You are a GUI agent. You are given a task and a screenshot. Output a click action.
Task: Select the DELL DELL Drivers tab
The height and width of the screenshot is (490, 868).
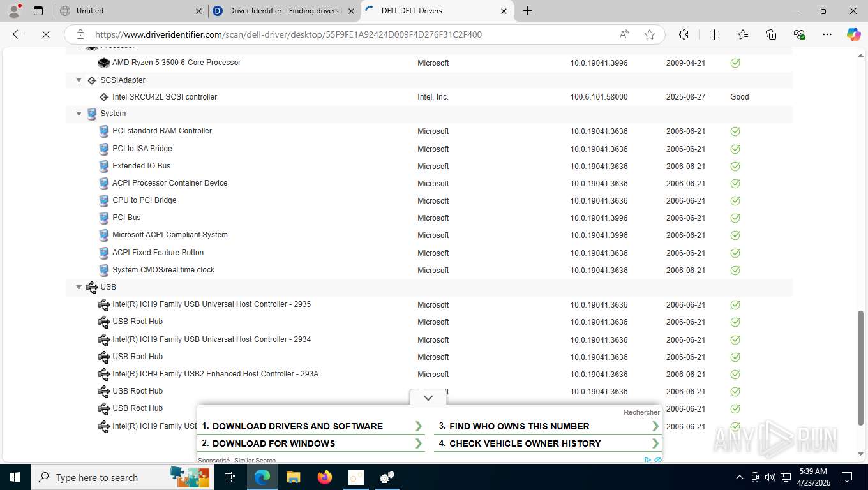point(437,11)
